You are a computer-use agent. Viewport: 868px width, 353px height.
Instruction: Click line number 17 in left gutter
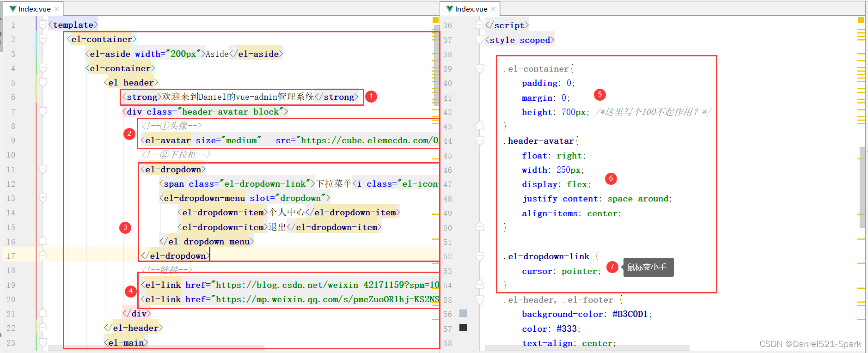11,256
